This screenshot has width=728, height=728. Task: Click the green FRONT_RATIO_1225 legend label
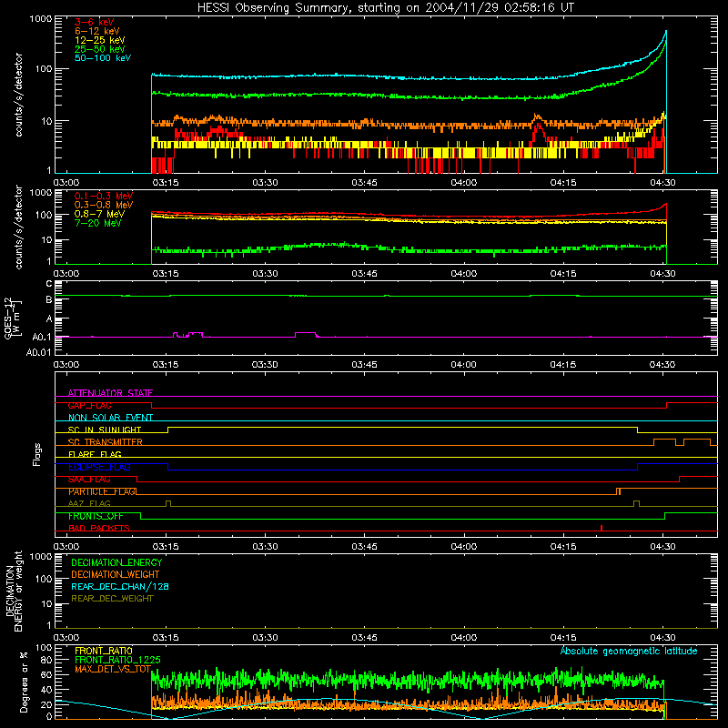(x=117, y=660)
